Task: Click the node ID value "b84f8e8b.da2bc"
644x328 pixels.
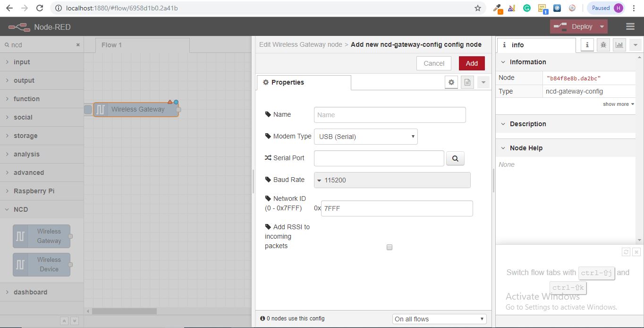Action: pyautogui.click(x=574, y=78)
